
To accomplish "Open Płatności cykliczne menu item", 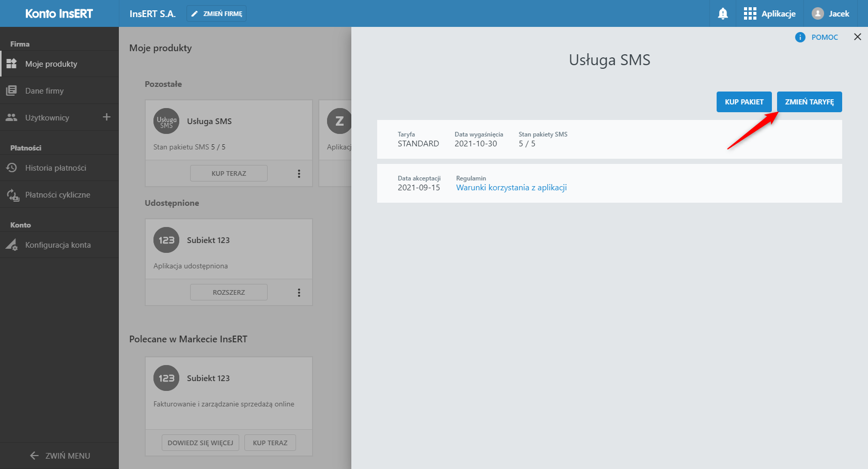I will 59,194.
